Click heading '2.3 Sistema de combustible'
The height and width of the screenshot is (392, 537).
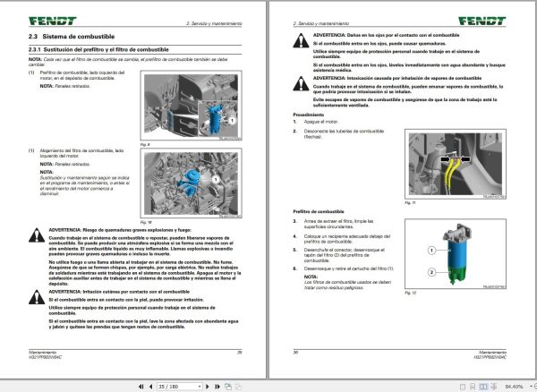pyautogui.click(x=72, y=37)
